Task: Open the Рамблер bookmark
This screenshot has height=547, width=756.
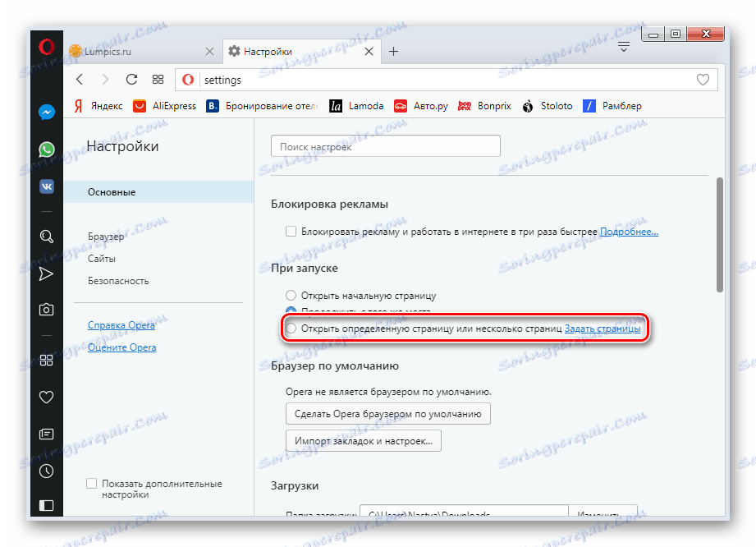Action: pos(612,106)
